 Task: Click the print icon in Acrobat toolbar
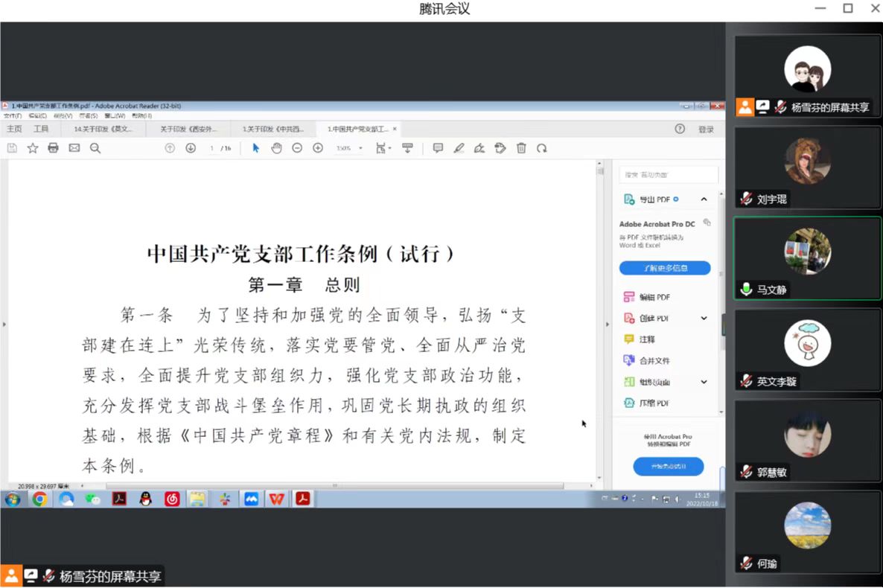[53, 148]
